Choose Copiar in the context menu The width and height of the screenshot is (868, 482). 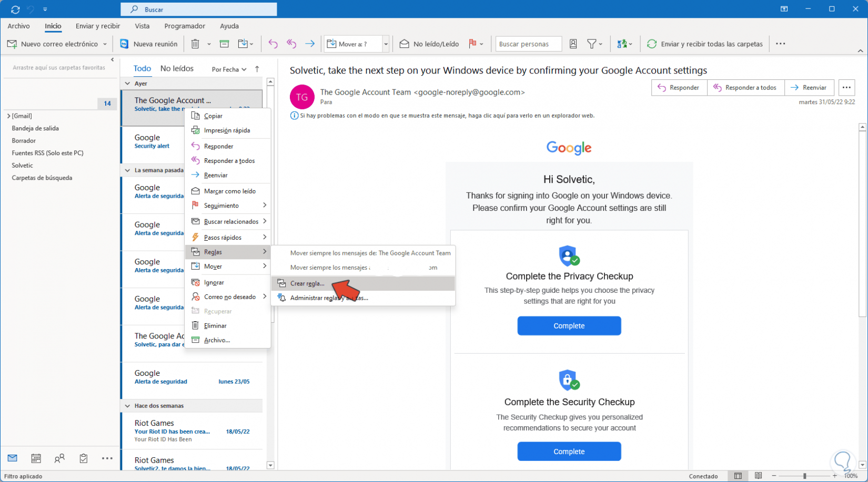click(x=228, y=116)
